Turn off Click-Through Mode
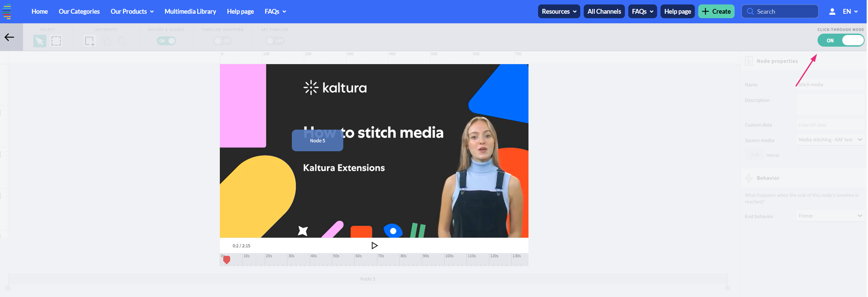Screen dimensions: 868x297 point(841,40)
